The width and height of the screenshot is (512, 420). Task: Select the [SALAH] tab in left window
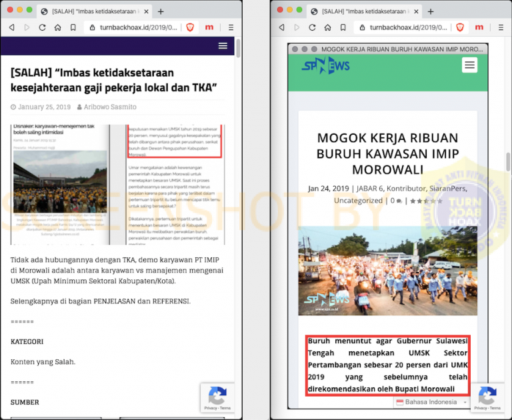pos(94,11)
